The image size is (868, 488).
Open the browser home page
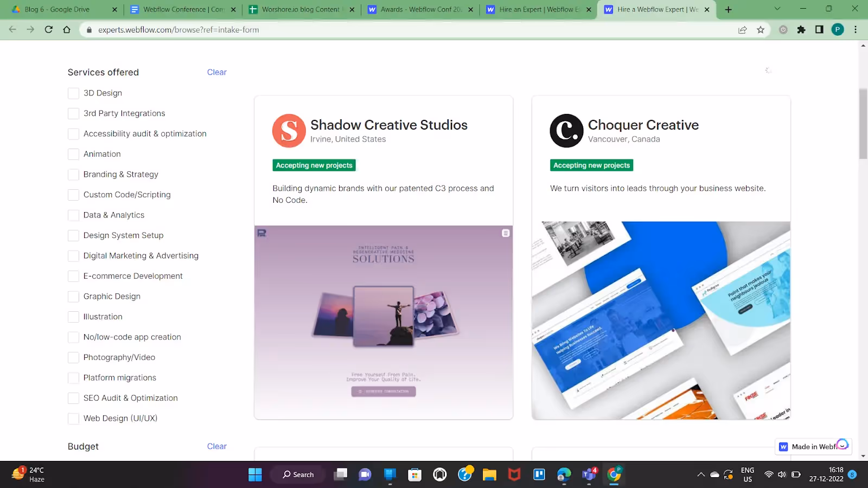coord(67,30)
